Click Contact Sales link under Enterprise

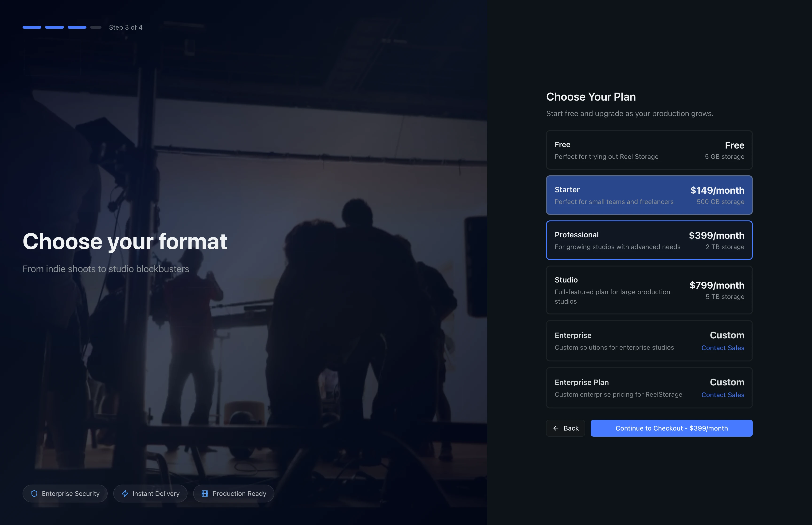click(722, 348)
